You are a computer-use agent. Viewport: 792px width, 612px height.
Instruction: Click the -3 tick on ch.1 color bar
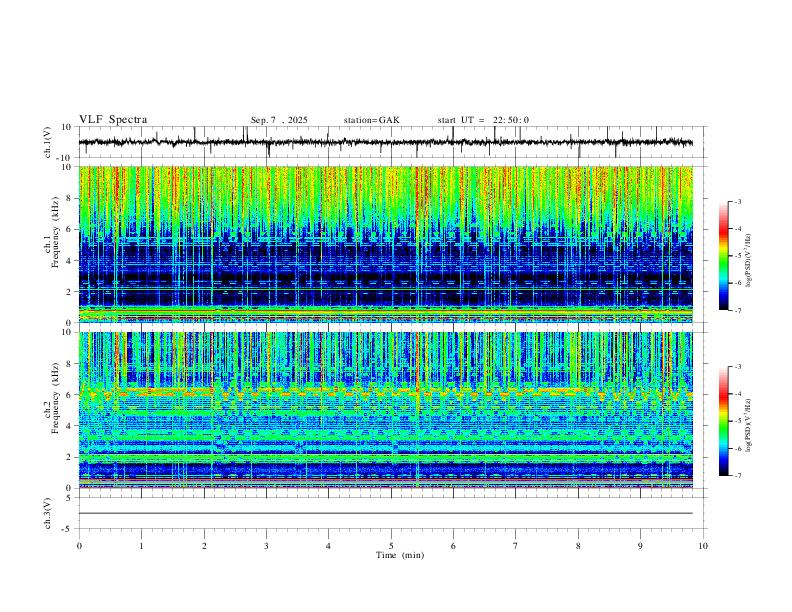(737, 201)
